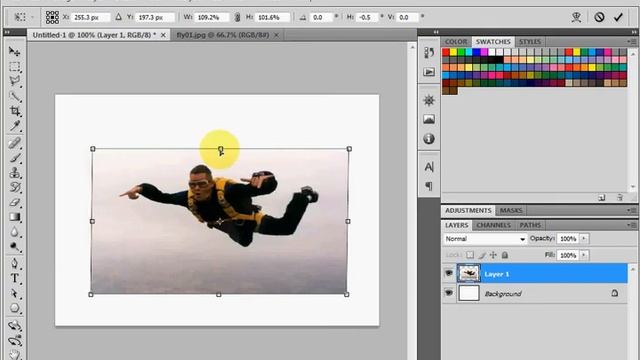
Task: Switch to the Styles tab
Action: click(530, 42)
